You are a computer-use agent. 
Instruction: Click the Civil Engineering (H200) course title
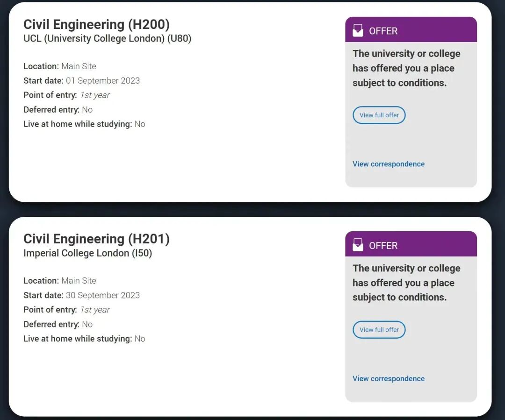point(96,24)
